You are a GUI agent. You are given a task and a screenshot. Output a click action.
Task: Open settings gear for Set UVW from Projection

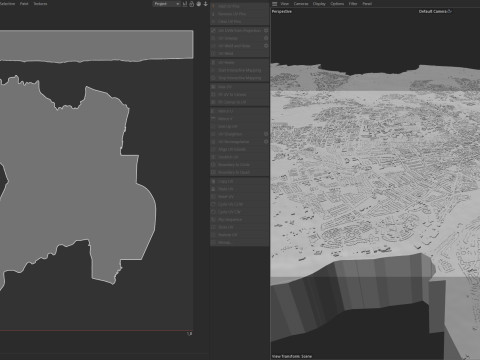266,31
